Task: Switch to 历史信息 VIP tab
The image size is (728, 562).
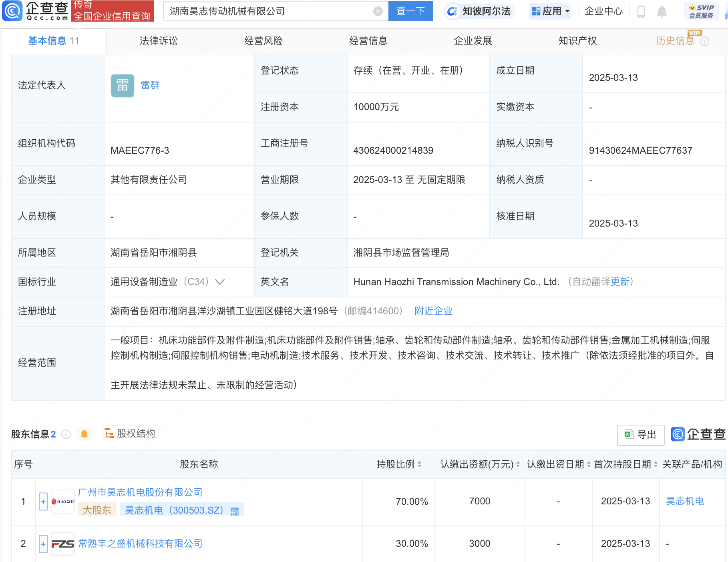Action: coord(675,41)
